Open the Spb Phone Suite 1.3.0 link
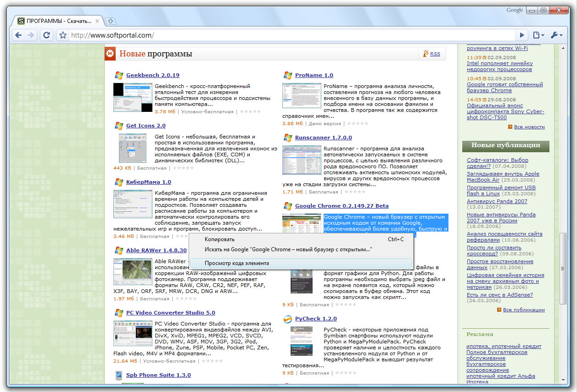 point(158,375)
